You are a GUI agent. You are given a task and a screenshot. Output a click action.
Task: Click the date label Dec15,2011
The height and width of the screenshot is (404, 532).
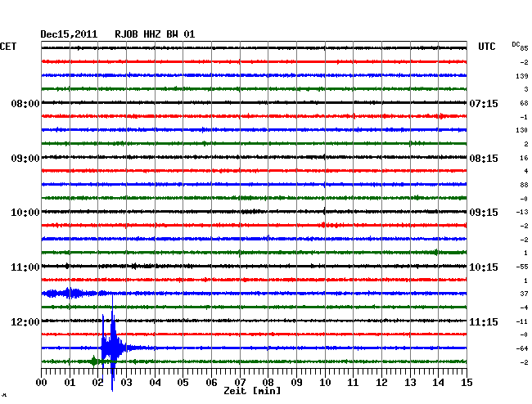(x=69, y=34)
